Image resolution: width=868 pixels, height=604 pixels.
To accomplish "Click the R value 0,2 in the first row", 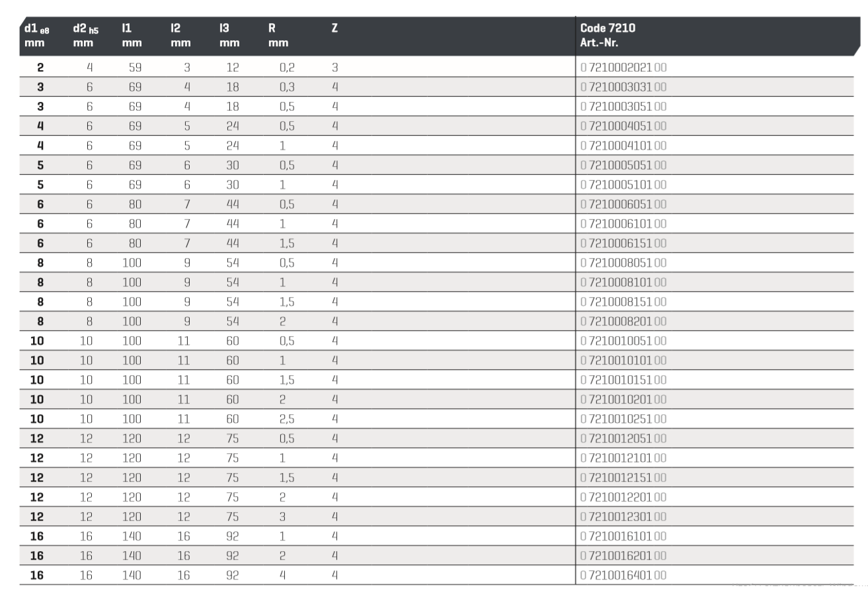I will [287, 67].
